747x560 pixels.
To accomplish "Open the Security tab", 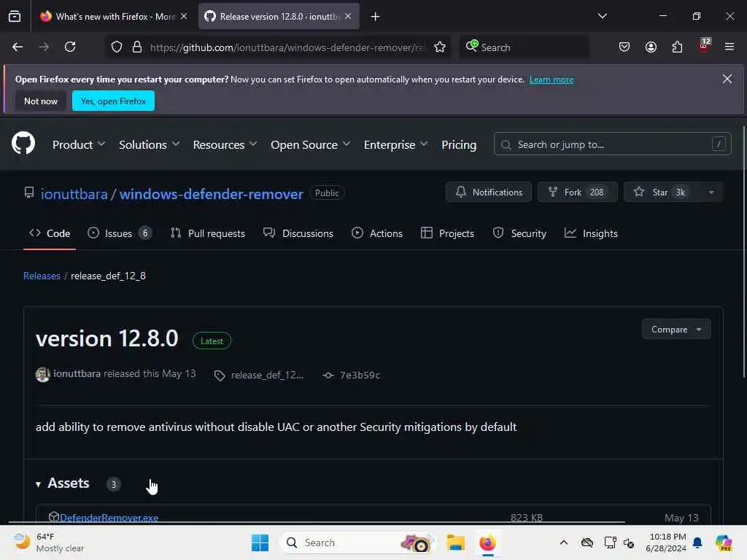I will [519, 233].
